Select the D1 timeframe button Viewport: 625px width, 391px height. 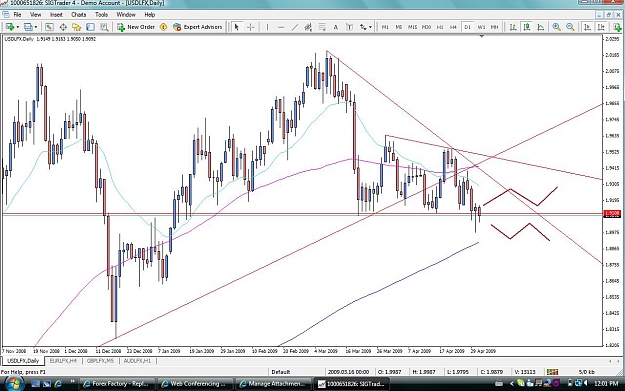(467, 27)
